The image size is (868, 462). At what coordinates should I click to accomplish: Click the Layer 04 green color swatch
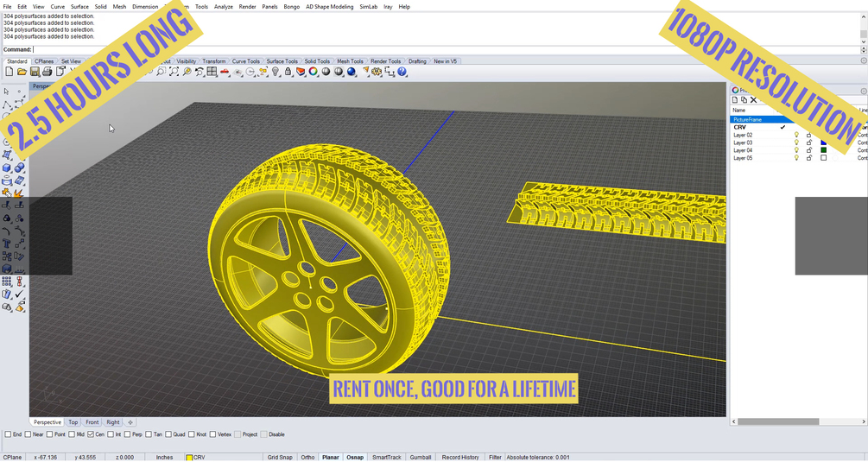[824, 150]
